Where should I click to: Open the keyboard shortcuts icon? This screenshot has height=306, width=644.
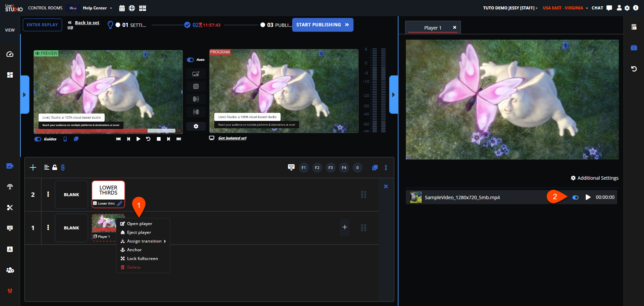tap(291, 167)
